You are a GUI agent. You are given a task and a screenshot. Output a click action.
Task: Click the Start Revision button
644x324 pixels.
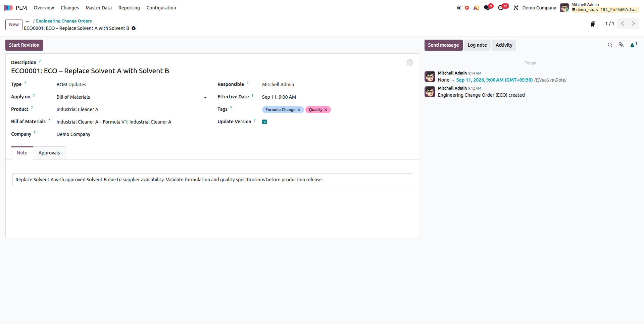coord(24,45)
